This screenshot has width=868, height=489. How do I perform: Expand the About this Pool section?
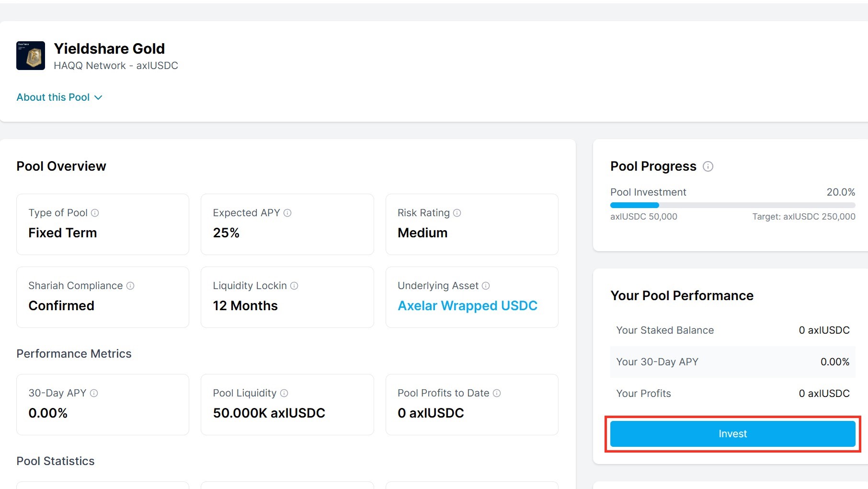point(59,97)
